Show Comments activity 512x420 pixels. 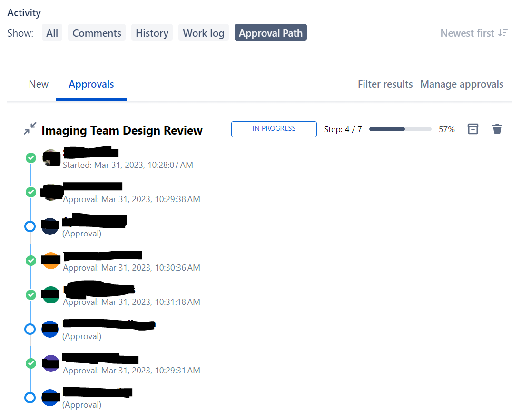tap(97, 33)
